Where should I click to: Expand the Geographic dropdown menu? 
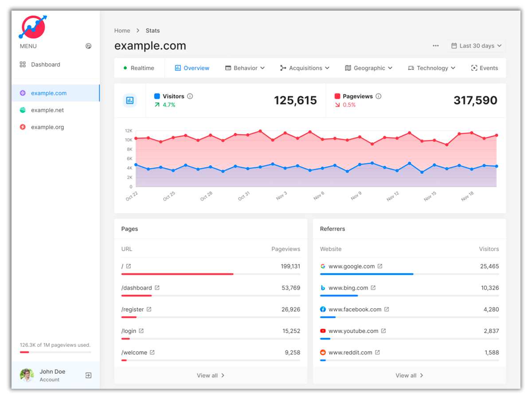click(x=368, y=68)
